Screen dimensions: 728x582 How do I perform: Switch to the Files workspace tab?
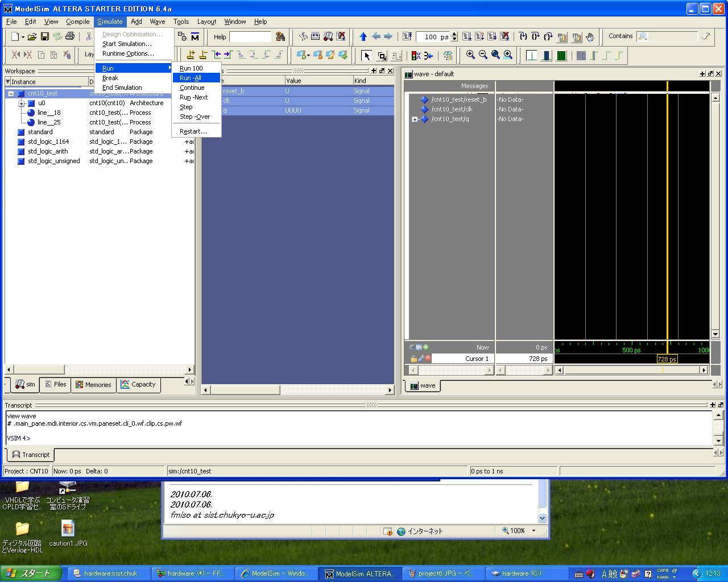(x=56, y=385)
